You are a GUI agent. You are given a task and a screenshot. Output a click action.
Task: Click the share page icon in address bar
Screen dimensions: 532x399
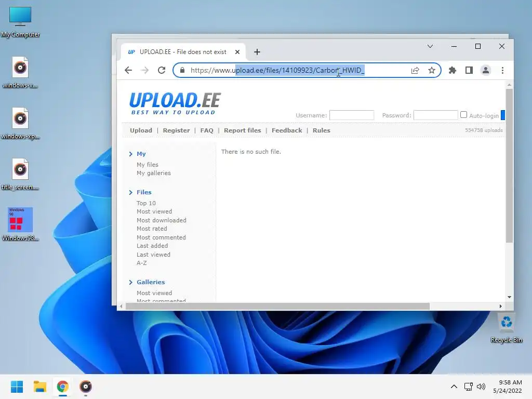tap(415, 70)
